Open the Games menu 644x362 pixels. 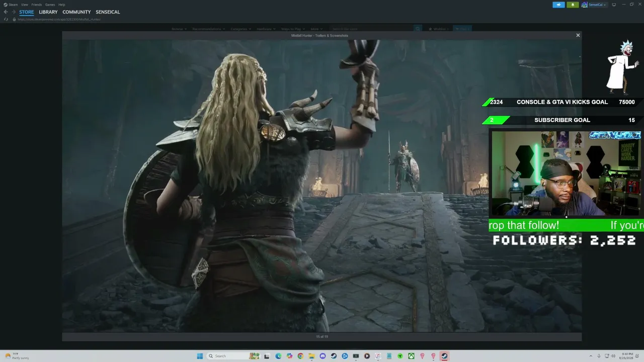point(50,5)
